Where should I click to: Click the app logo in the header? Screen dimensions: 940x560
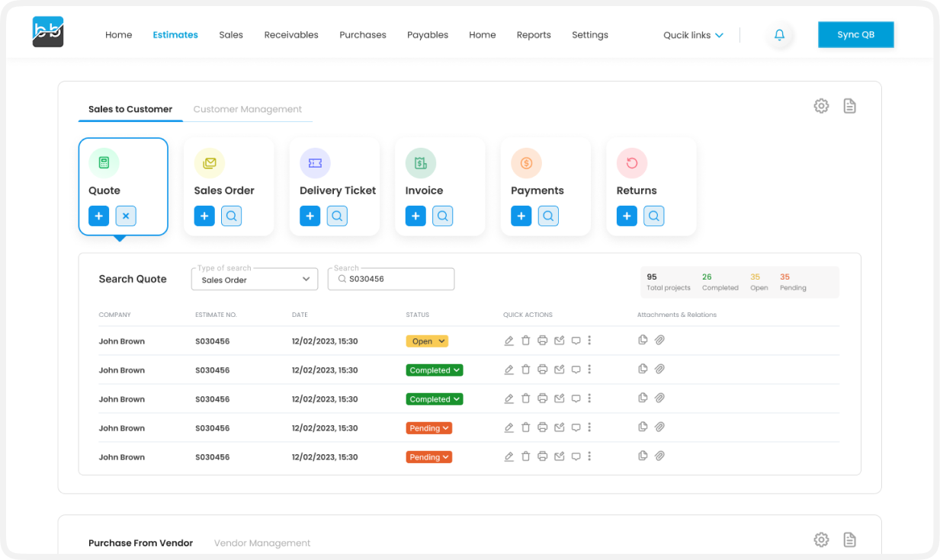click(48, 32)
